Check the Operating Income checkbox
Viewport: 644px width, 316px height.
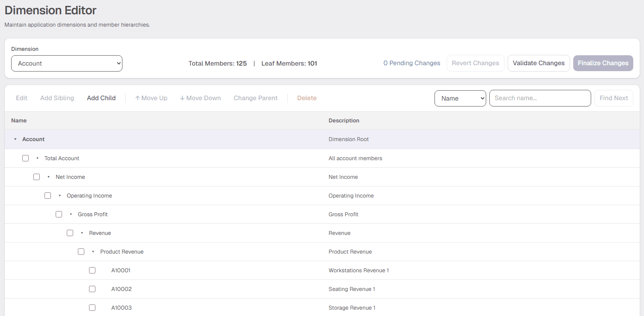48,196
